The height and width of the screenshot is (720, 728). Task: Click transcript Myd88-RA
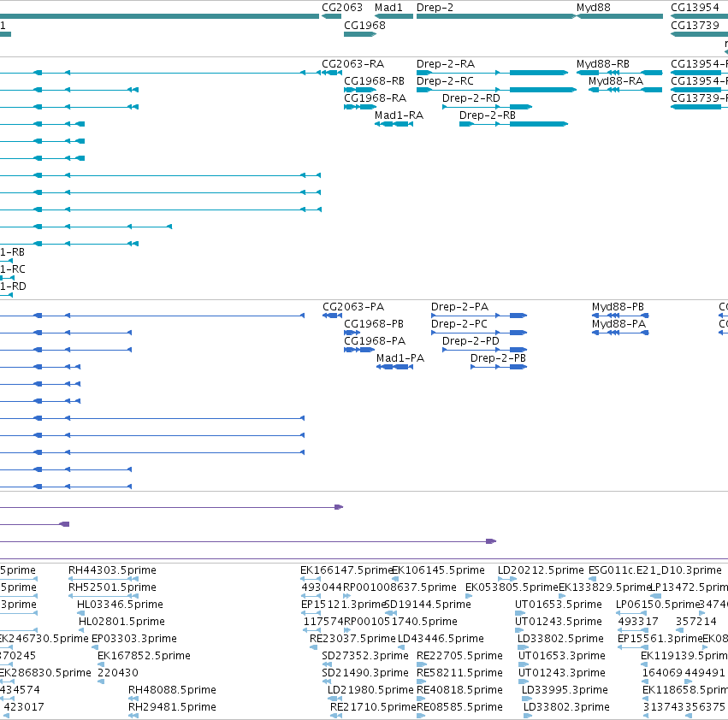[616, 80]
